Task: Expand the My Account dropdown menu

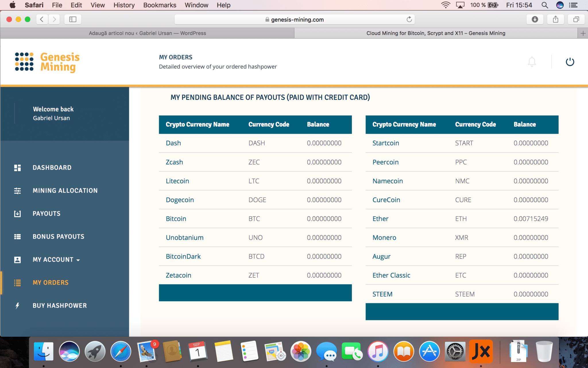Action: tap(56, 260)
